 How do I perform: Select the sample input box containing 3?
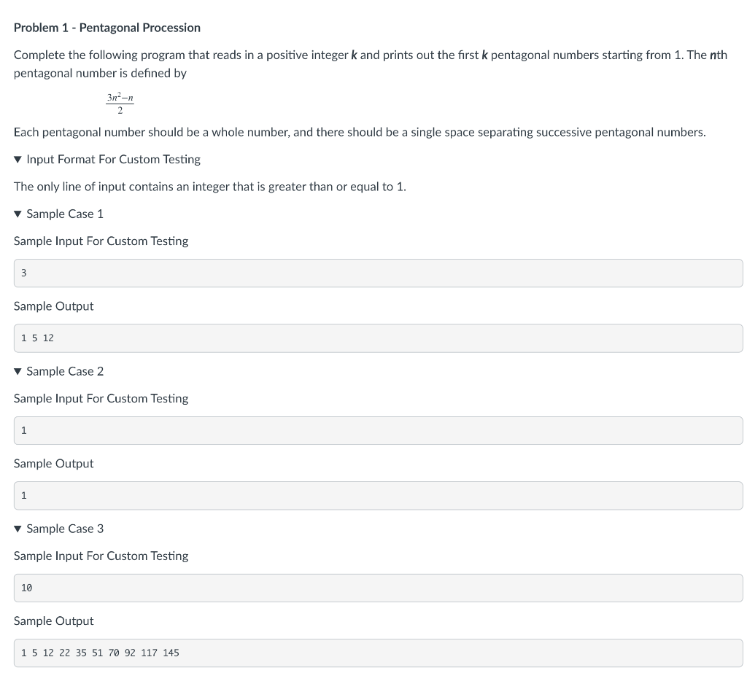[x=378, y=273]
